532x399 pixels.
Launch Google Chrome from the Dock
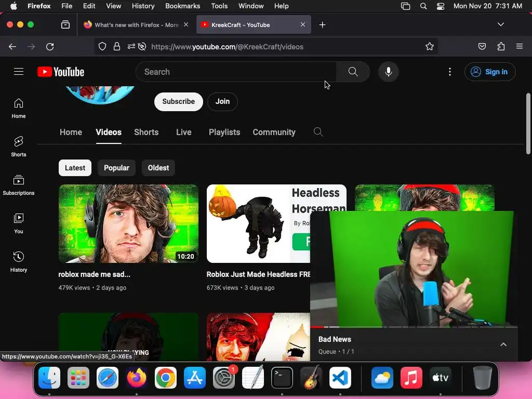[166, 378]
